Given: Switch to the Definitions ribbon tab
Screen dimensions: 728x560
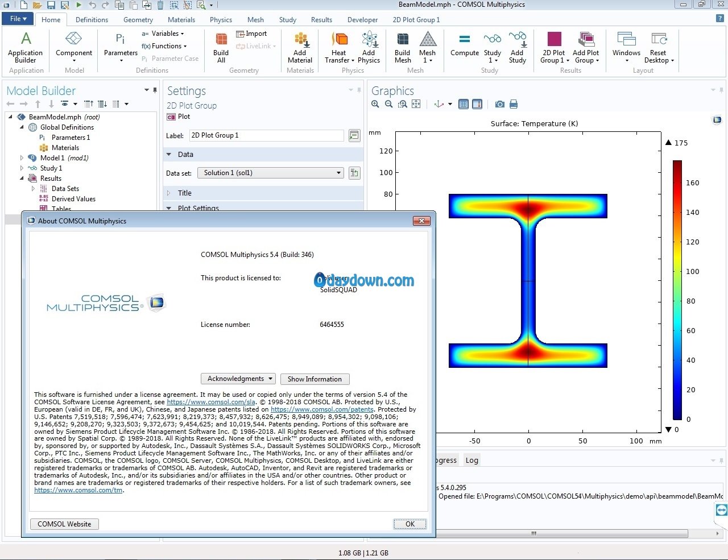Looking at the screenshot, I should point(92,20).
